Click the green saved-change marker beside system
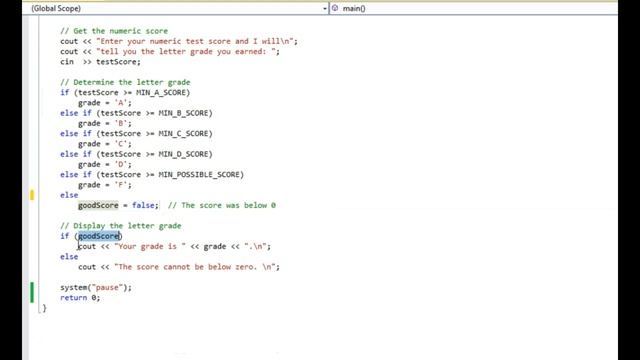The image size is (640, 360). (32, 293)
